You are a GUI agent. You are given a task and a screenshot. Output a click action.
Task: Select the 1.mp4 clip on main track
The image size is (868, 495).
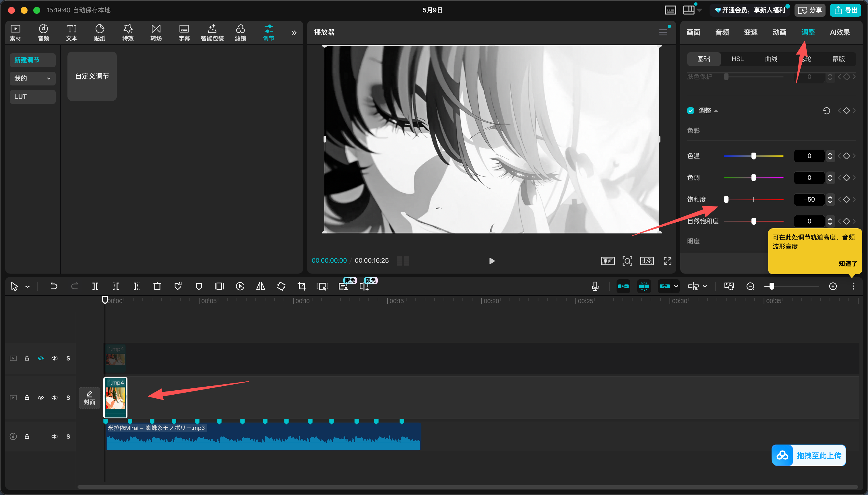pyautogui.click(x=115, y=397)
